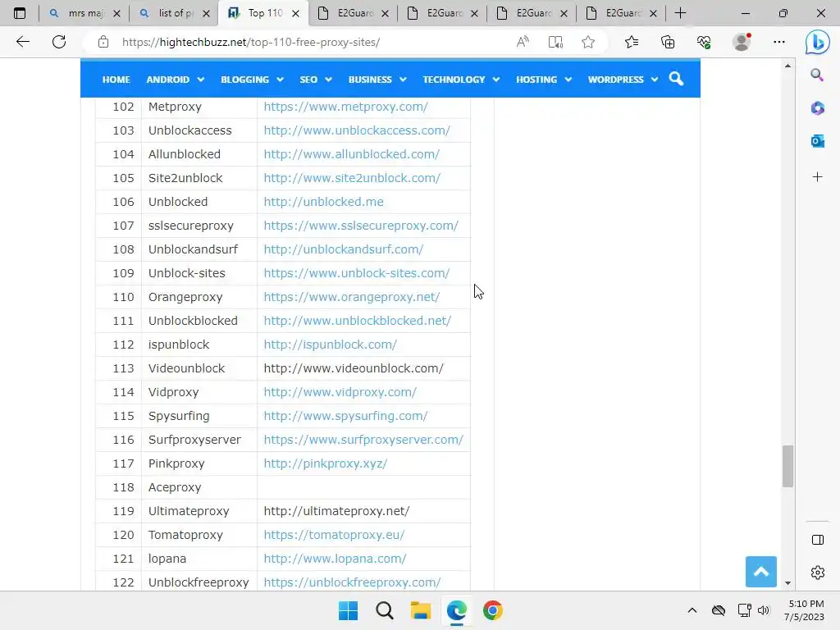840x630 pixels.
Task: Select 'Aceproxy' table cell text
Action: [175, 487]
